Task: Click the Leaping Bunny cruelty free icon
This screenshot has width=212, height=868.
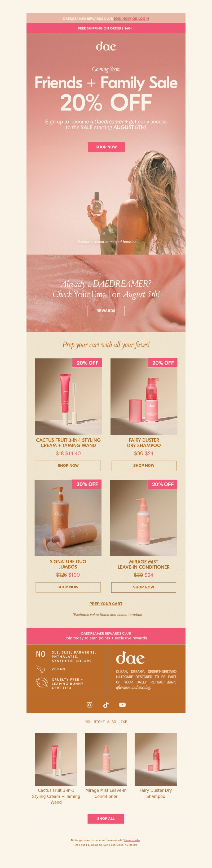Action: point(41,682)
